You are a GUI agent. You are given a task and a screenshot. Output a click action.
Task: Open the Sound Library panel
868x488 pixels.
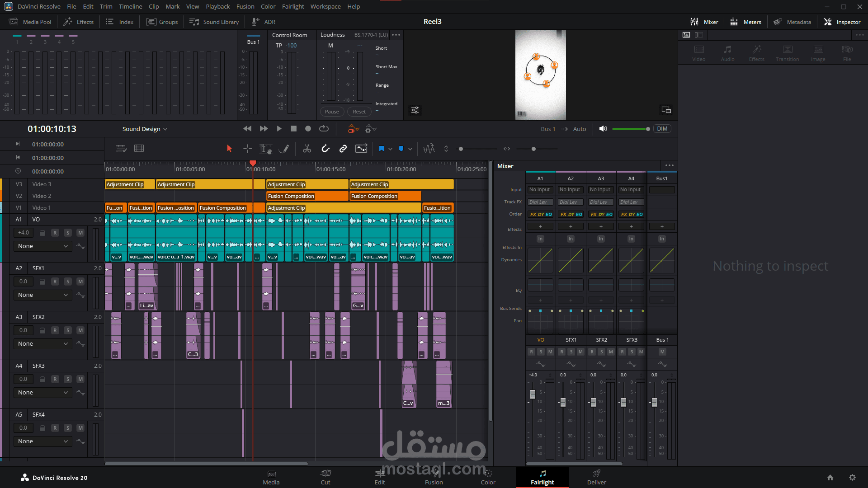[214, 22]
